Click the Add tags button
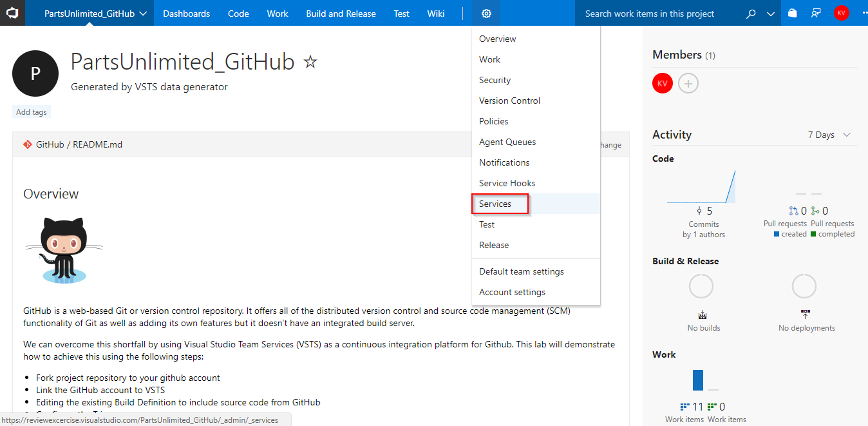 click(32, 111)
